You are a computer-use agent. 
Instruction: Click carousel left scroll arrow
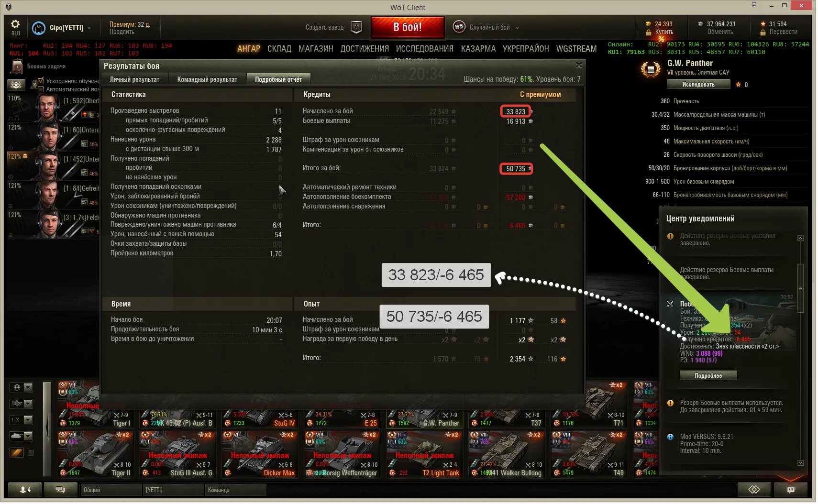47,429
